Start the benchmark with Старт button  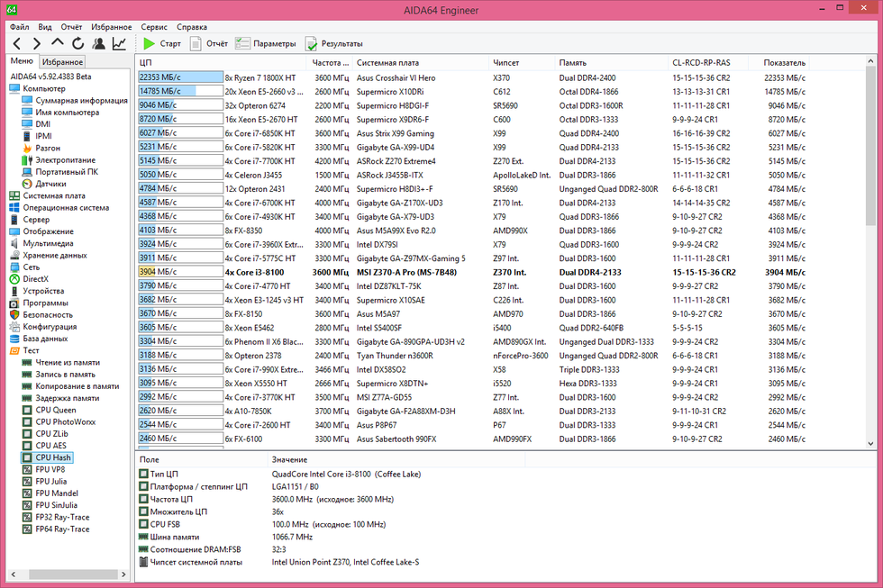coord(162,43)
